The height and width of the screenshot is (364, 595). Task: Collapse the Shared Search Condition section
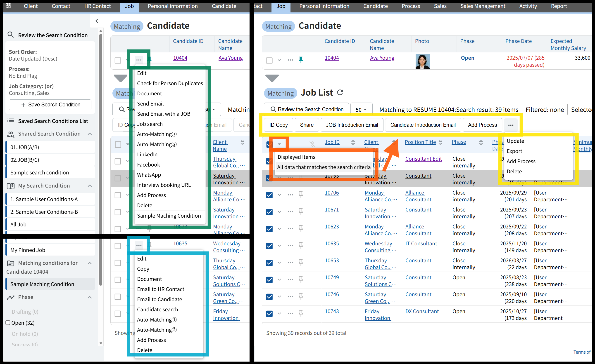pos(90,134)
